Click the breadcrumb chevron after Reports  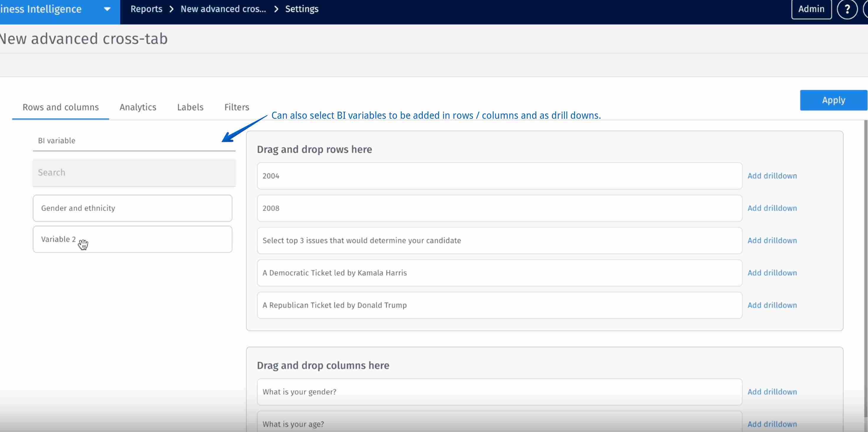[x=172, y=9]
